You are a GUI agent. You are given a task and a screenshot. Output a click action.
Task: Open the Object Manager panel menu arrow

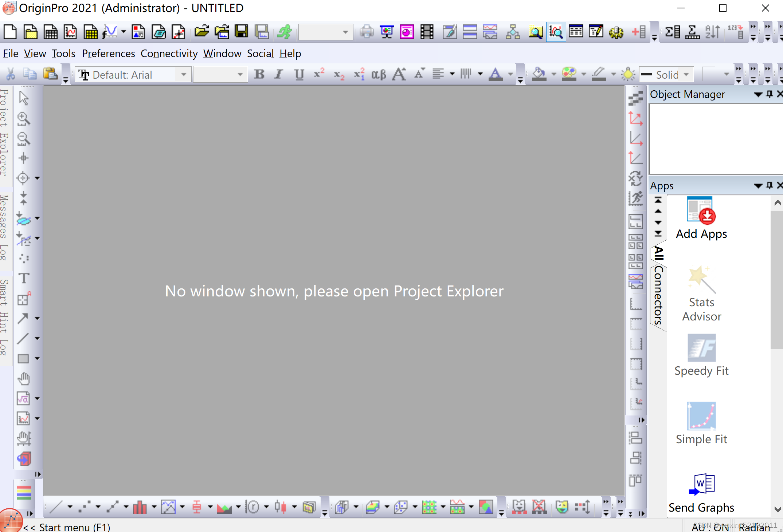click(x=758, y=95)
